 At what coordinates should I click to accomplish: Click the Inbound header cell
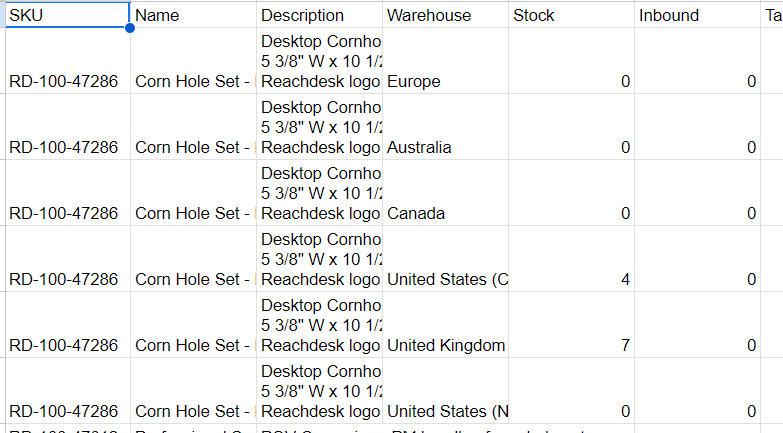click(697, 15)
